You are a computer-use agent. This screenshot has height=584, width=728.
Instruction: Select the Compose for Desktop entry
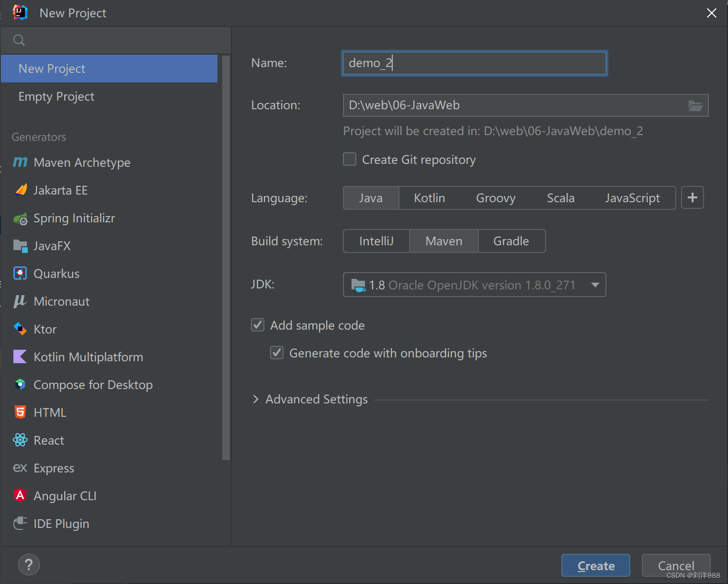tap(109, 385)
